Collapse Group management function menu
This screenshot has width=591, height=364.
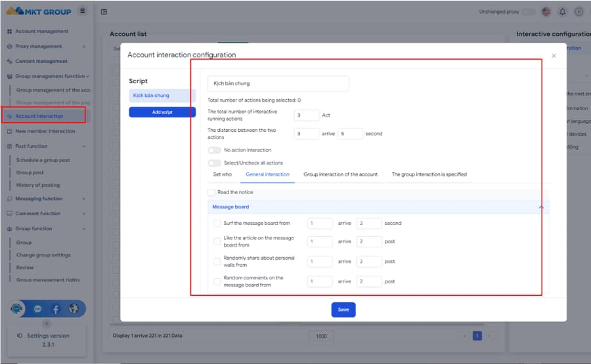[87, 77]
